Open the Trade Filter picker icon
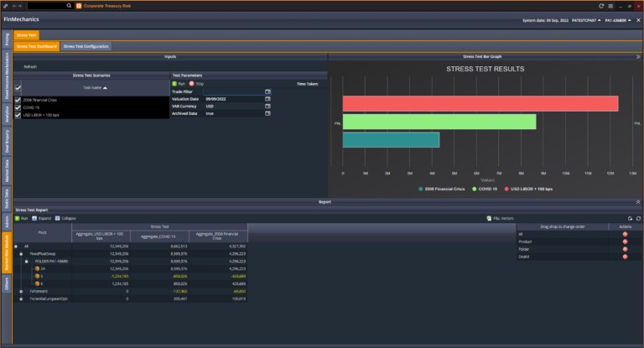Screen dimensions: 644x348 click(x=267, y=91)
